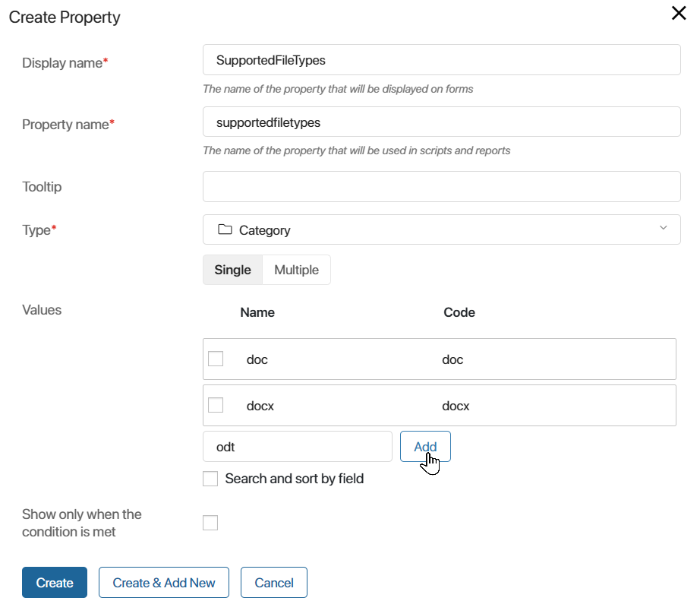Switch to the Multiple option

(x=296, y=270)
